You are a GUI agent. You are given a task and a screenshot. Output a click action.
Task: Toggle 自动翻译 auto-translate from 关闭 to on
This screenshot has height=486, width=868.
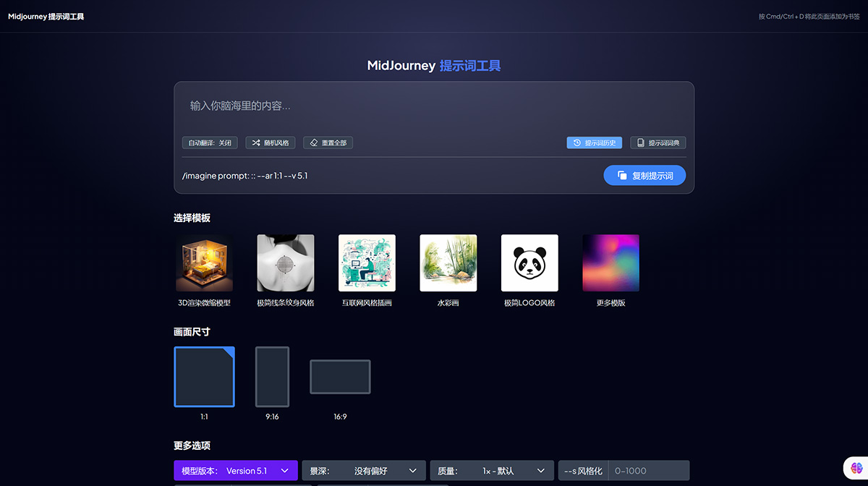point(209,142)
